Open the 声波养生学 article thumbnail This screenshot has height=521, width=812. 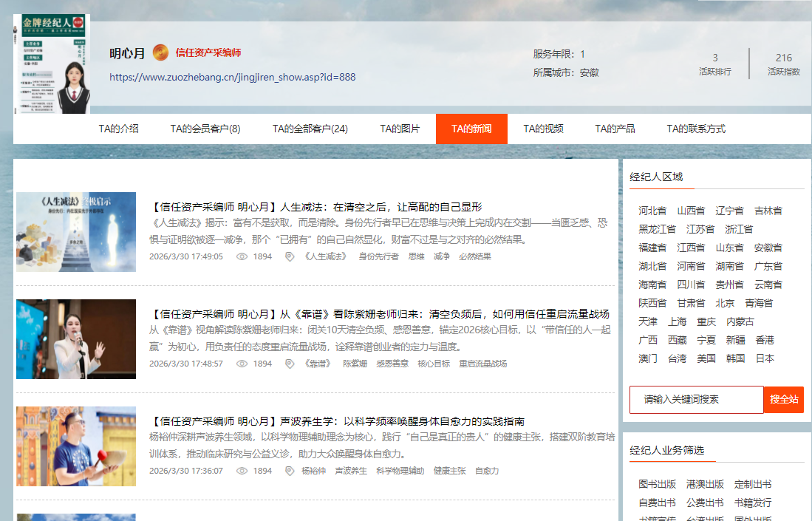click(76, 446)
